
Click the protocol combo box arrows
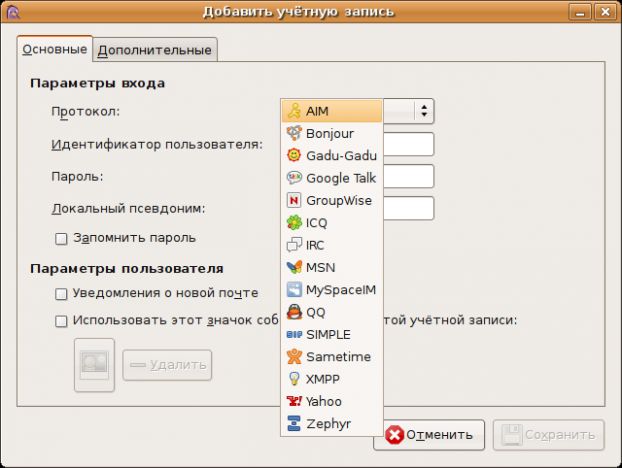[x=424, y=111]
